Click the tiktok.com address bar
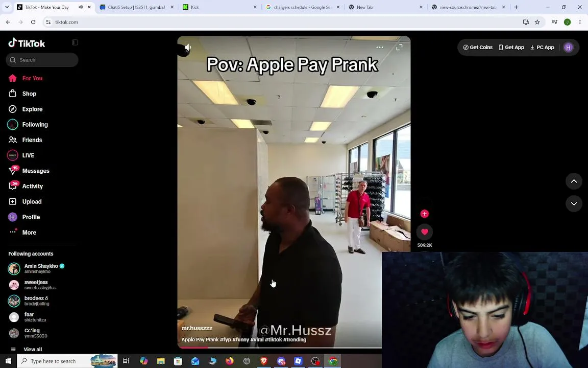Viewport: 588px width, 368px height. click(285, 22)
